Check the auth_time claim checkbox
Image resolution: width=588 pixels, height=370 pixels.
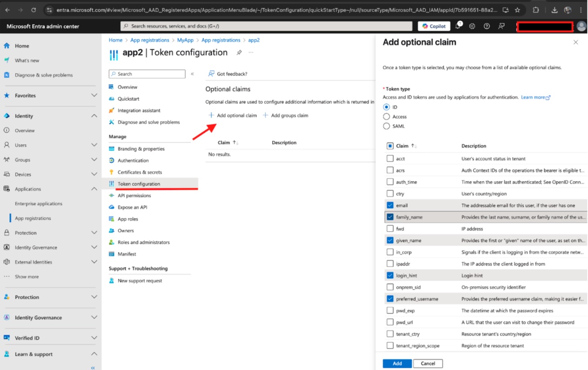click(390, 182)
